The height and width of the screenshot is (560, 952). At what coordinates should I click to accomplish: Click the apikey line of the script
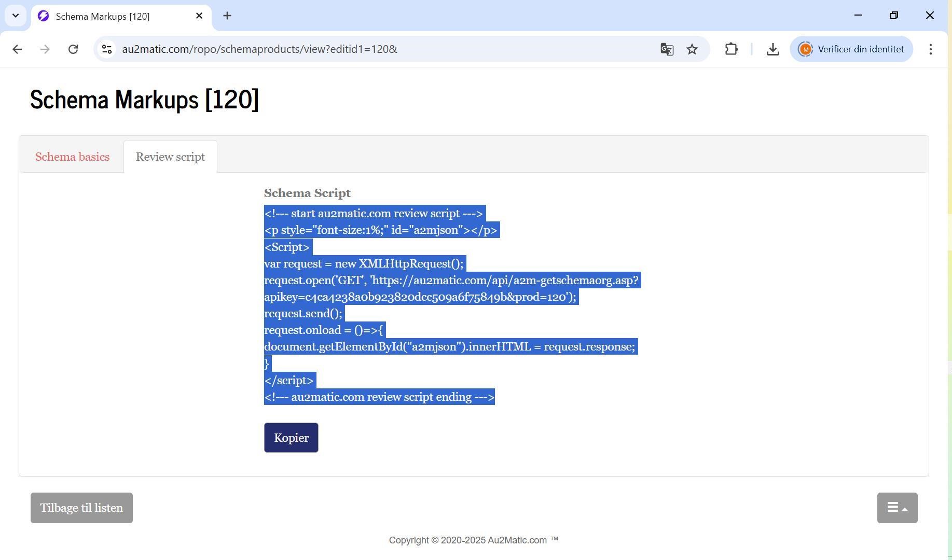421,297
